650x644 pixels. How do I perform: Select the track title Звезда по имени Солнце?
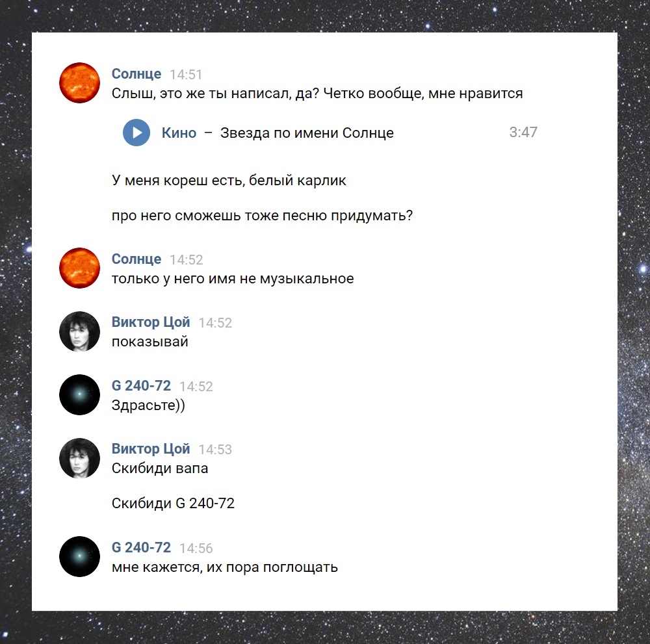(307, 133)
